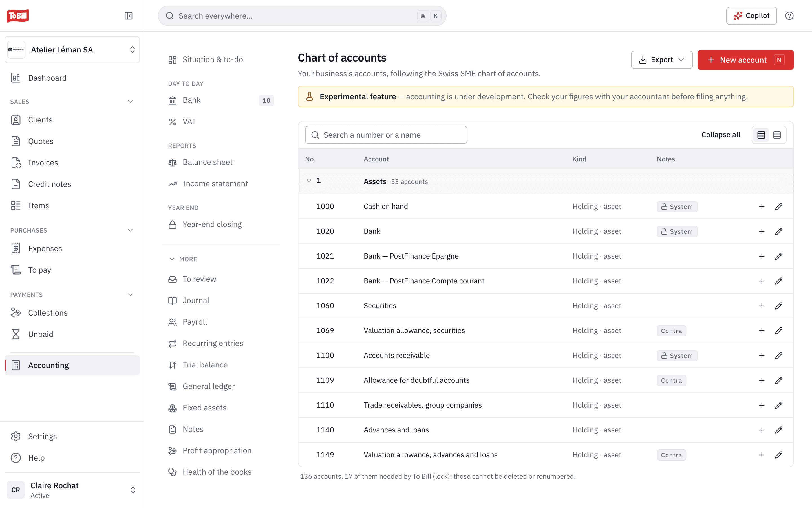Collapse the sidebar with panel icon
Screen dimensions: 812x508
tap(129, 16)
